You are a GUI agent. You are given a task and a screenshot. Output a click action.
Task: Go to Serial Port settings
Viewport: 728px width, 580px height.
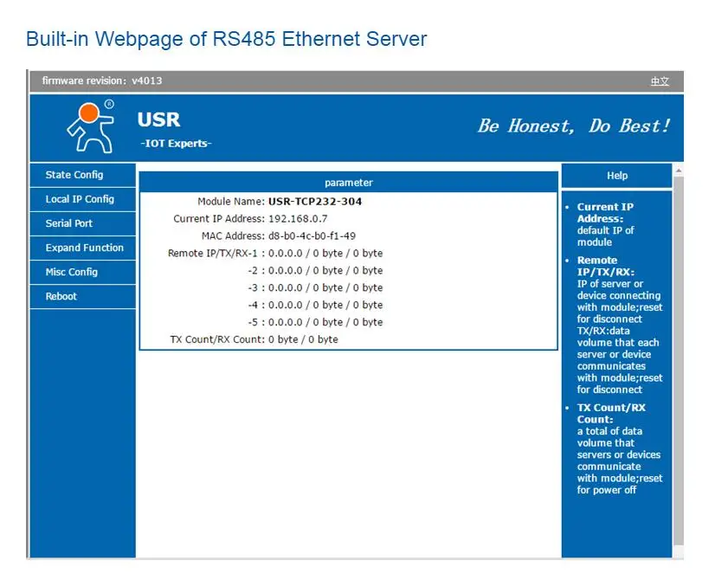(x=82, y=224)
